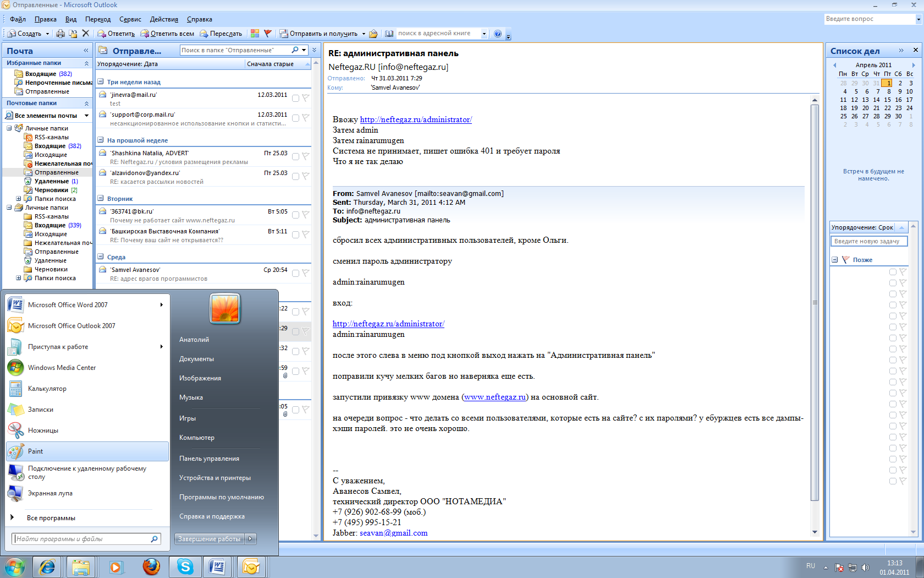
Task: Click 'Найти программы и файлы' search box
Action: coord(87,539)
